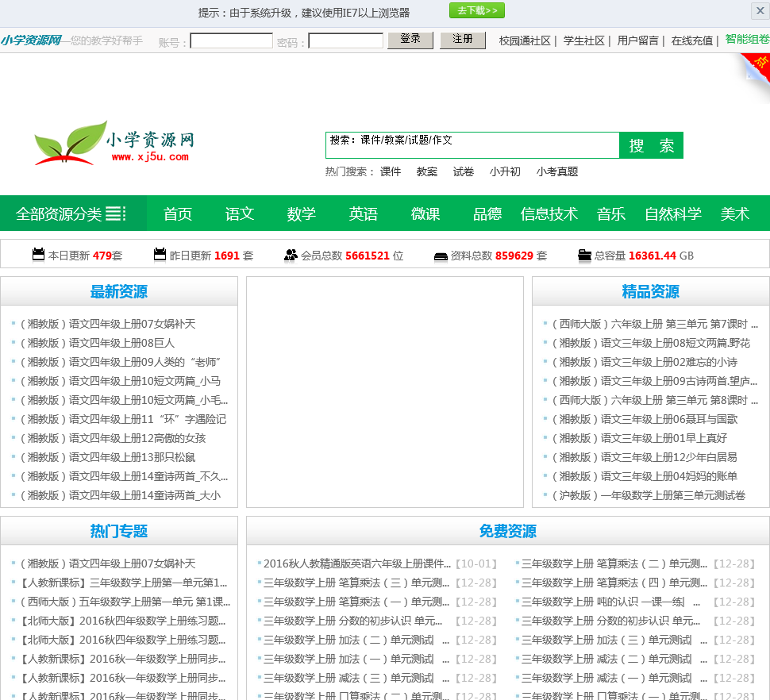Click the red corner ribbon badge

(757, 65)
